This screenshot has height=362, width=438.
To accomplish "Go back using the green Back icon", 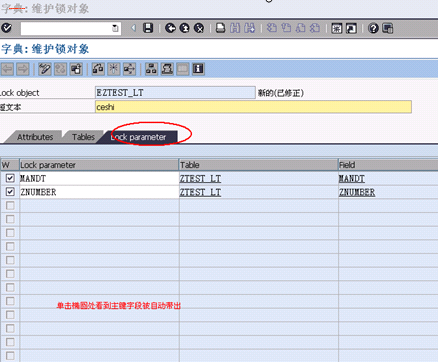I will [170, 28].
